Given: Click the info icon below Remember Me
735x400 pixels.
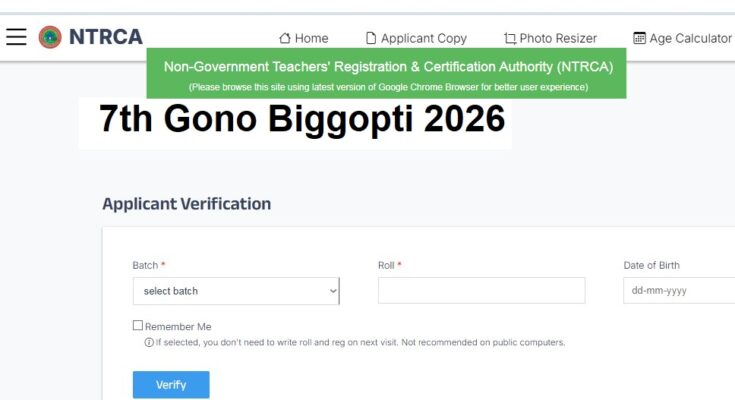Looking at the screenshot, I should pos(149,342).
